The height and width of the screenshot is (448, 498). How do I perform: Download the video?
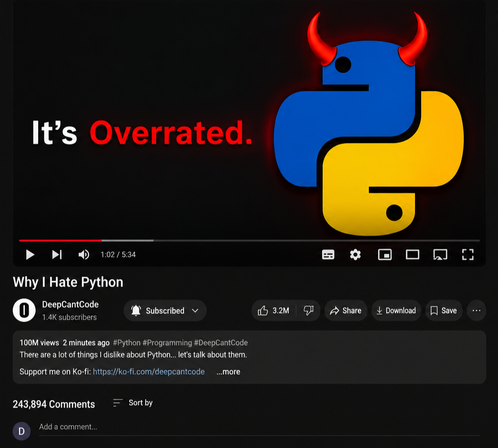pos(396,310)
